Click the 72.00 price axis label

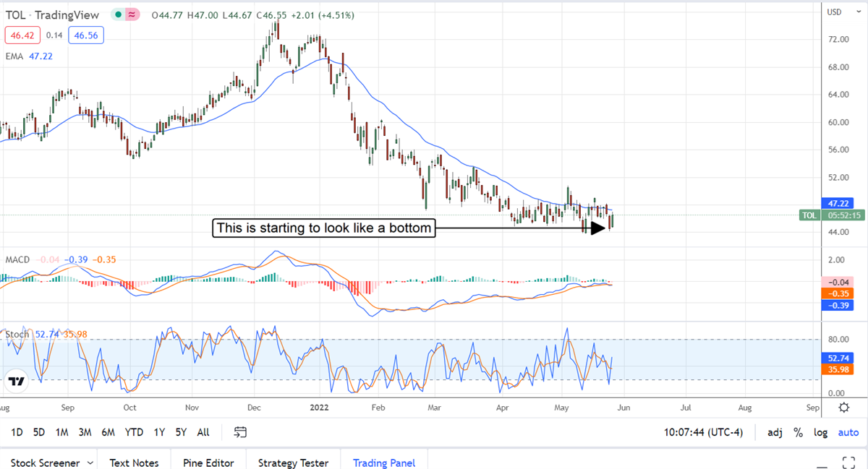coord(838,39)
